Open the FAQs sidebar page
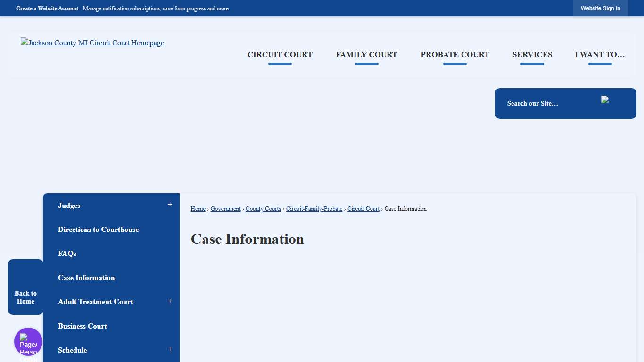This screenshot has width=644, height=362. point(66,254)
